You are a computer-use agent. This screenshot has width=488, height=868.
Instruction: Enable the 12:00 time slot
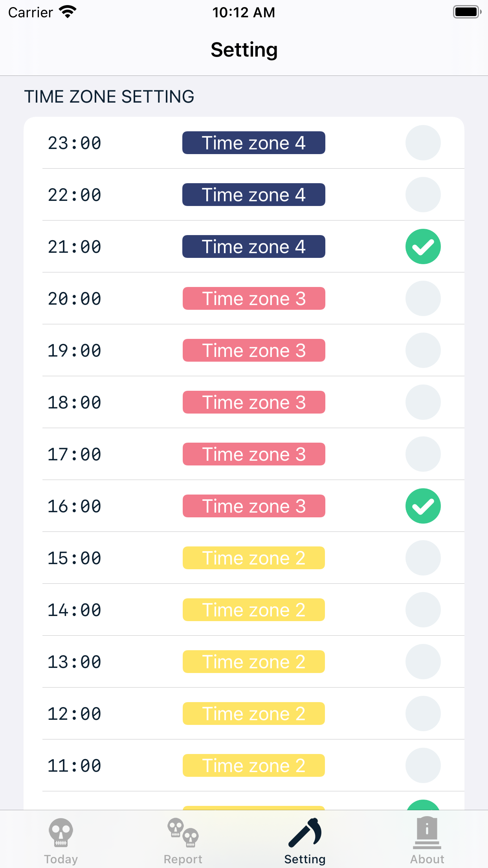point(423,714)
